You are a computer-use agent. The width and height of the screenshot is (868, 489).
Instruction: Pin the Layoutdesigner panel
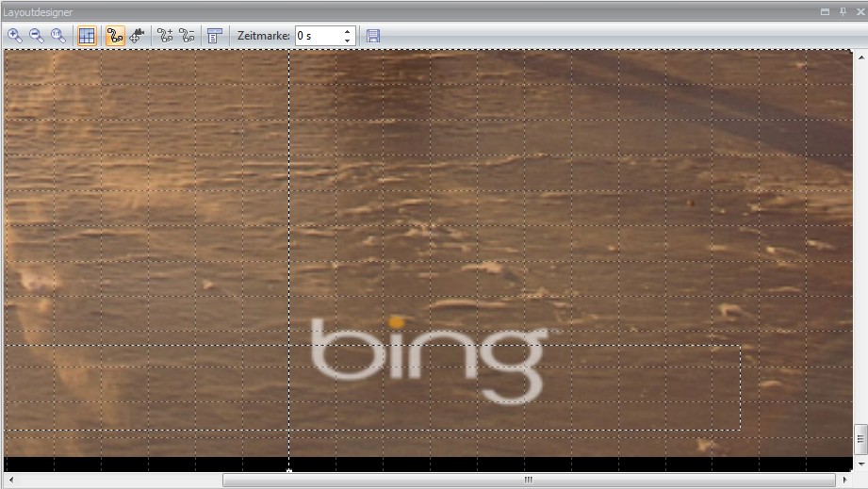[x=843, y=11]
